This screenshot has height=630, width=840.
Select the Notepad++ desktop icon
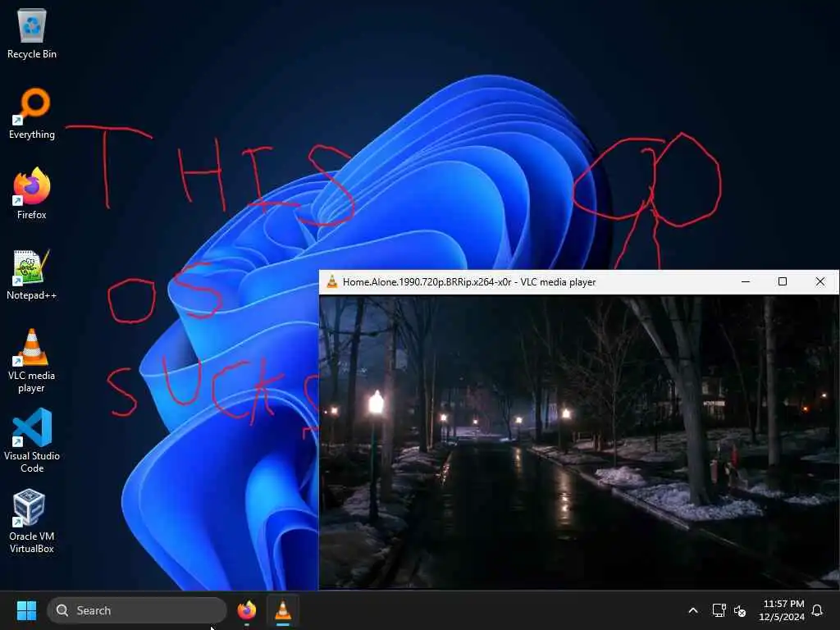(x=32, y=274)
